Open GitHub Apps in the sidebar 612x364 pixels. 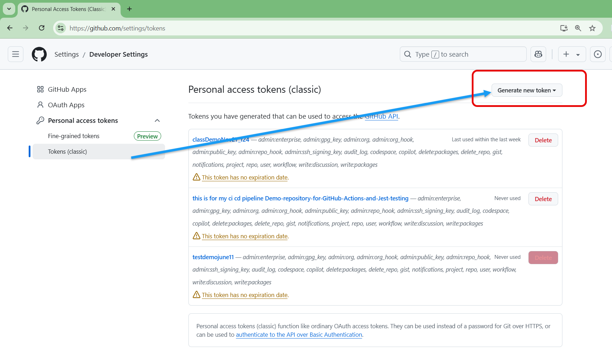click(67, 90)
